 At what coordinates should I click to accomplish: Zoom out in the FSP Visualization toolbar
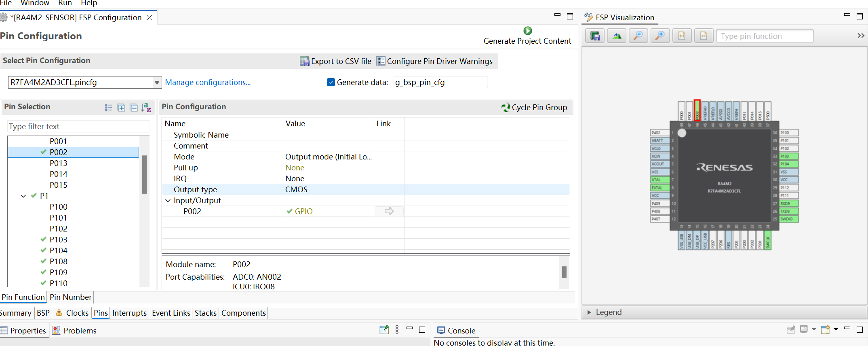pyautogui.click(x=638, y=36)
